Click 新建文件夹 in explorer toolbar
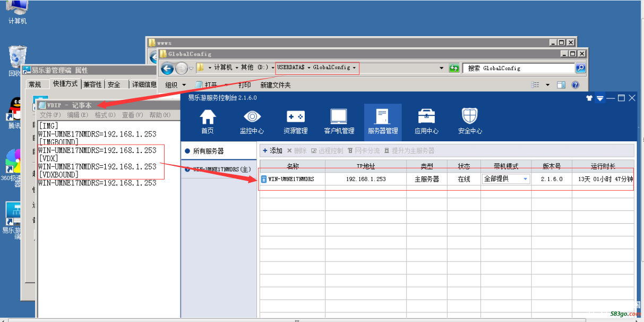Screen dimensions: 644x322 pyautogui.click(x=276, y=85)
